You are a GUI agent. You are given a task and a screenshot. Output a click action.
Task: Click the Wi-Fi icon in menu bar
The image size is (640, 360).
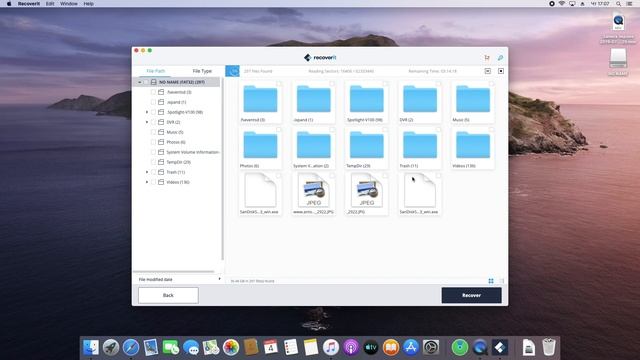tap(562, 4)
